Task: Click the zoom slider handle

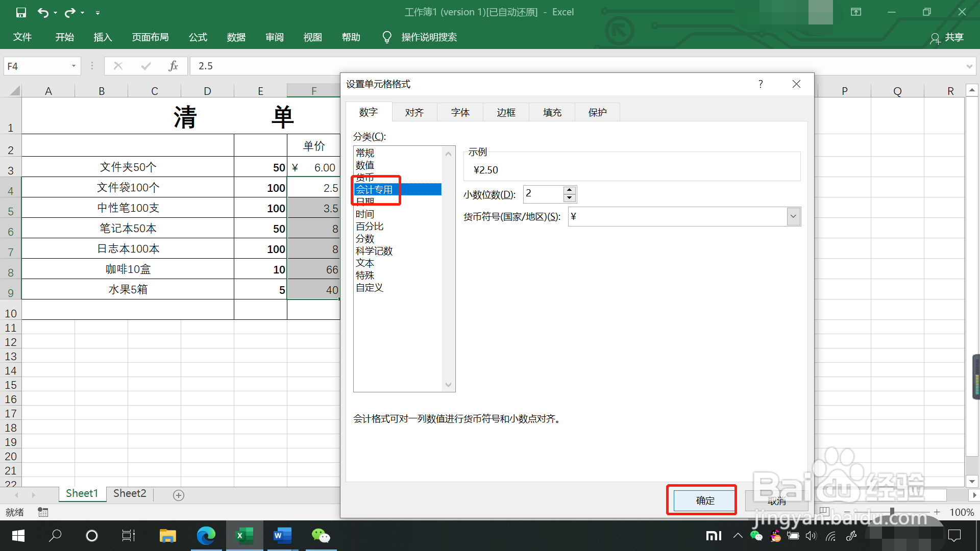Action: (x=892, y=512)
